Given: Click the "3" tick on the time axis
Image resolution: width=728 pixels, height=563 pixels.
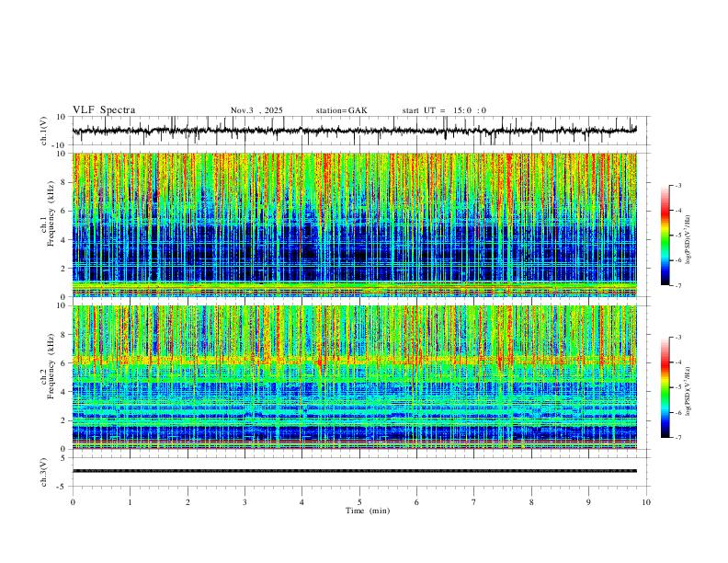Looking at the screenshot, I should (x=245, y=502).
